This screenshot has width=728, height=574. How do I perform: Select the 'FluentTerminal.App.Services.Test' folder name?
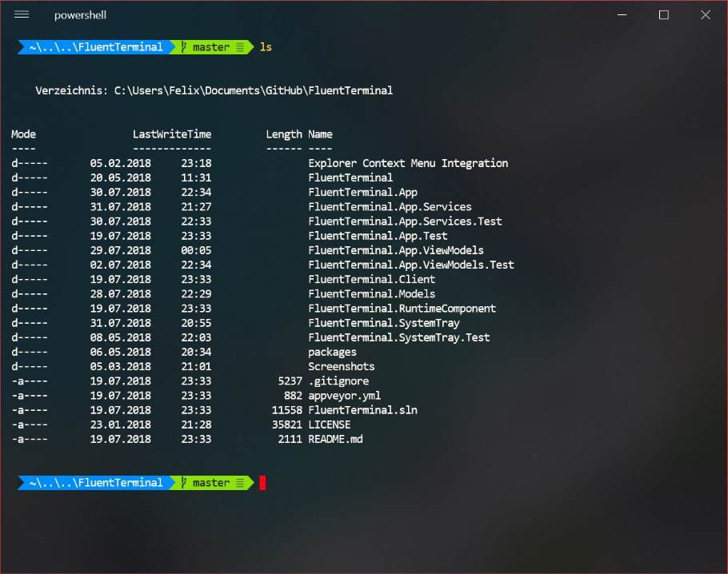point(405,221)
